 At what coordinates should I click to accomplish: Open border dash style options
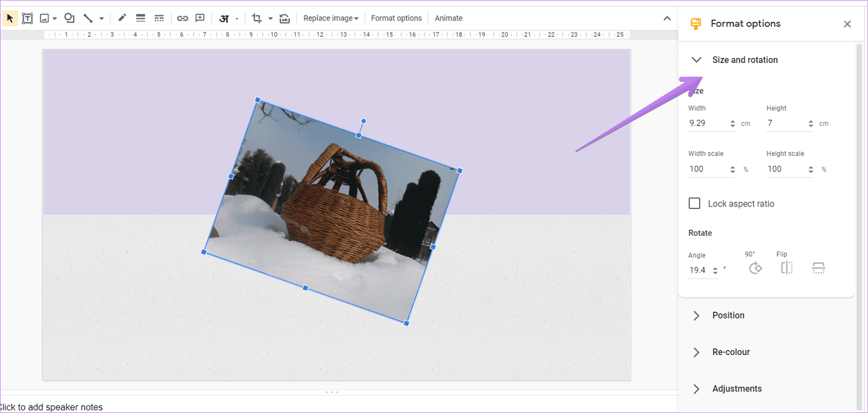[159, 18]
